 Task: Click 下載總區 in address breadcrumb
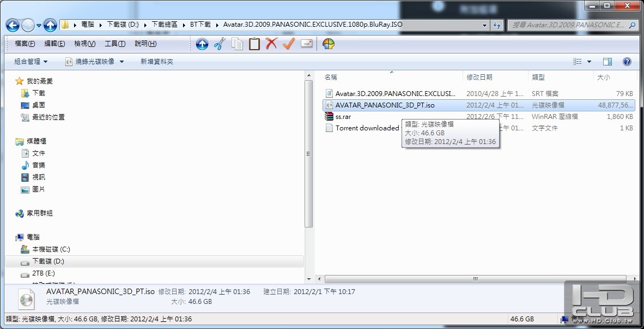coord(165,25)
